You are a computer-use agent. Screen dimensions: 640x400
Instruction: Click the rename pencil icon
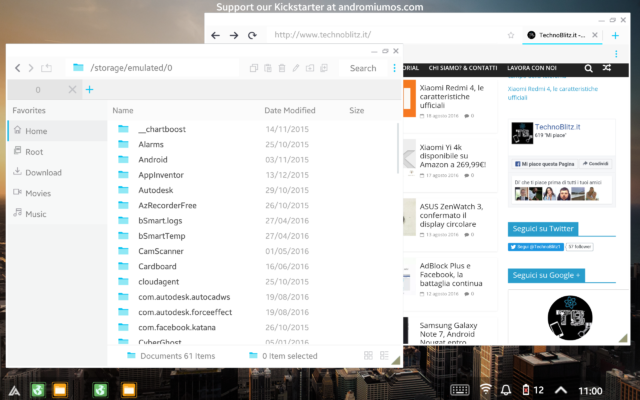click(x=296, y=68)
